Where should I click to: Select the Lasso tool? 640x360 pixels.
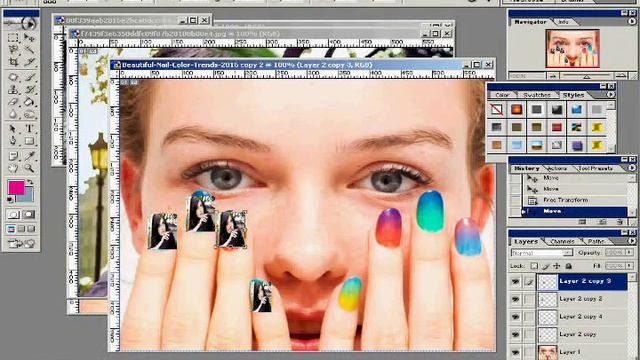tap(13, 50)
